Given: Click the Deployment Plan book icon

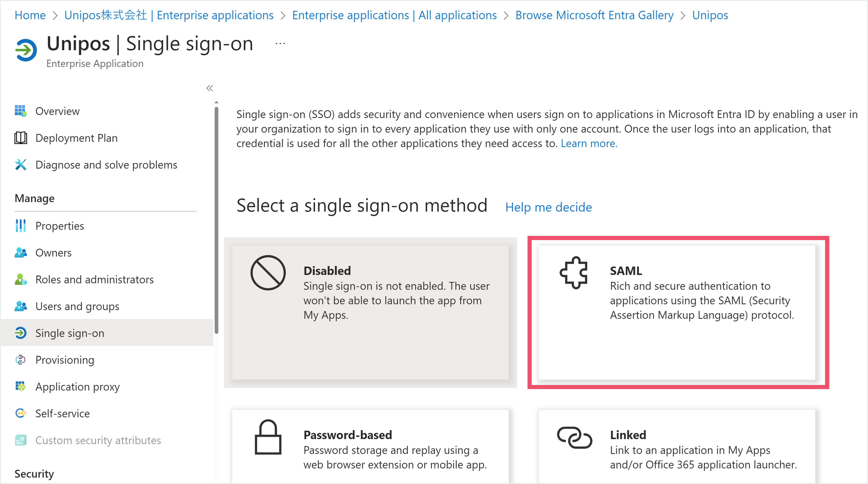Looking at the screenshot, I should coord(20,138).
